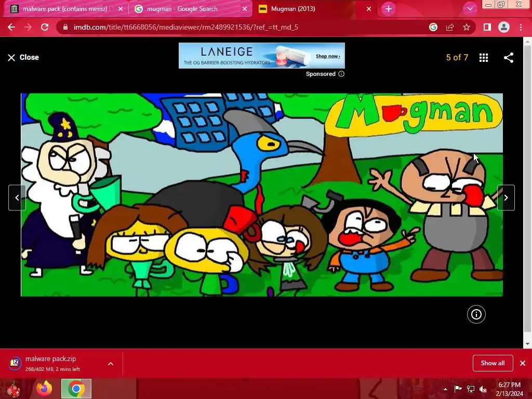Screen dimensions: 532x399
Task: Click the Mugman group cartoon image
Action: [262, 195]
